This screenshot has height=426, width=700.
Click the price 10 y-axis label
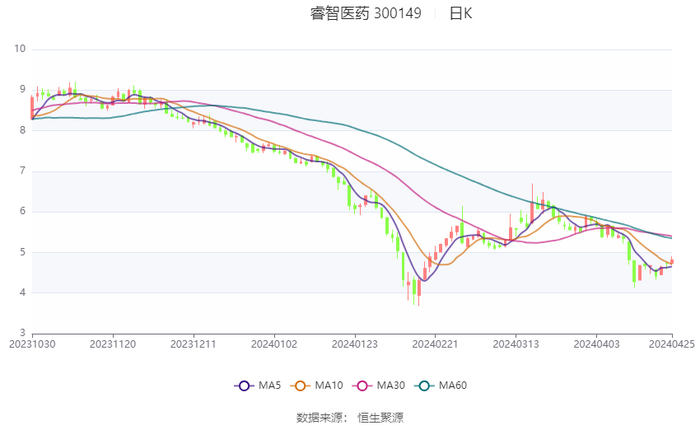coord(19,49)
